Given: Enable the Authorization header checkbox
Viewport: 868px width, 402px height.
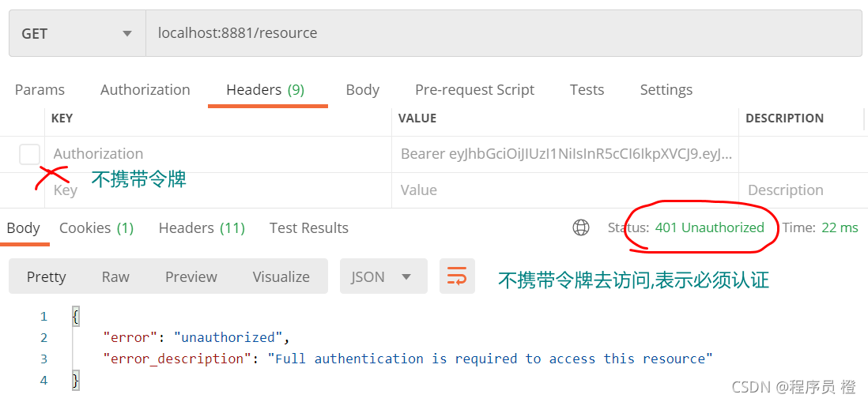Looking at the screenshot, I should coord(29,154).
